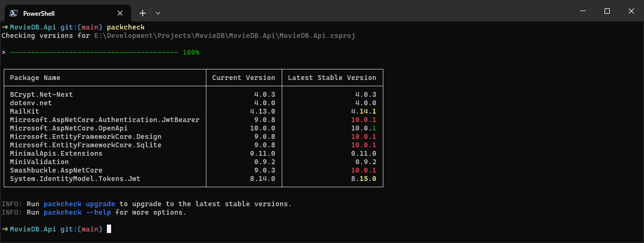
Task: Click System.IdentityModel.Tokens.Jwt package name
Action: pyautogui.click(x=75, y=179)
